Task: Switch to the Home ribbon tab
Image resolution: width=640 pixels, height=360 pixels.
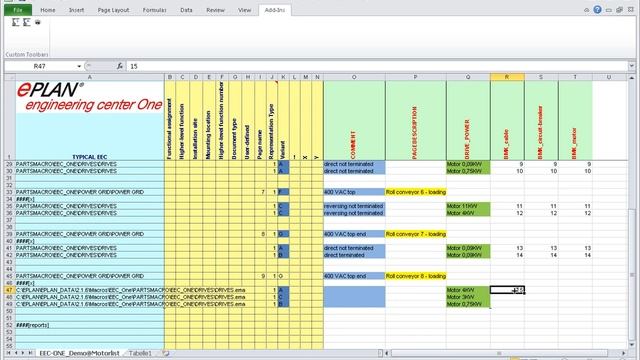Action: pos(48,10)
